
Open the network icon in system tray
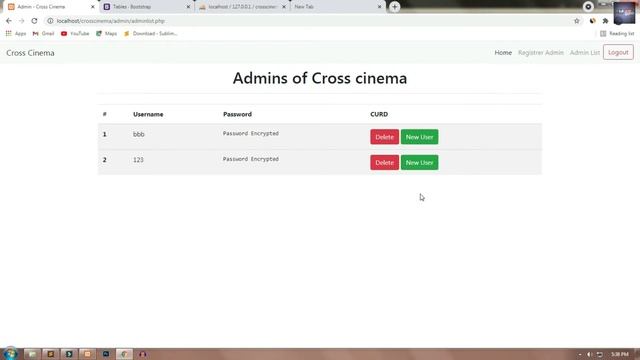[599, 354]
